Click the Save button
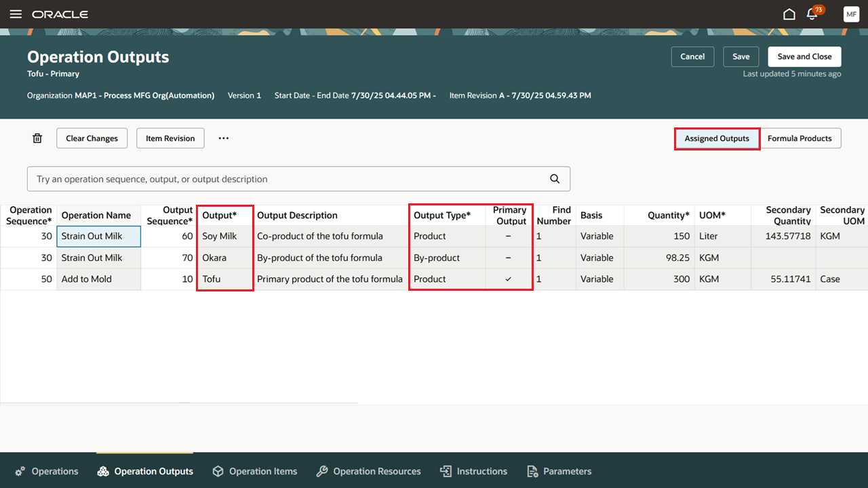868x488 pixels. point(741,57)
